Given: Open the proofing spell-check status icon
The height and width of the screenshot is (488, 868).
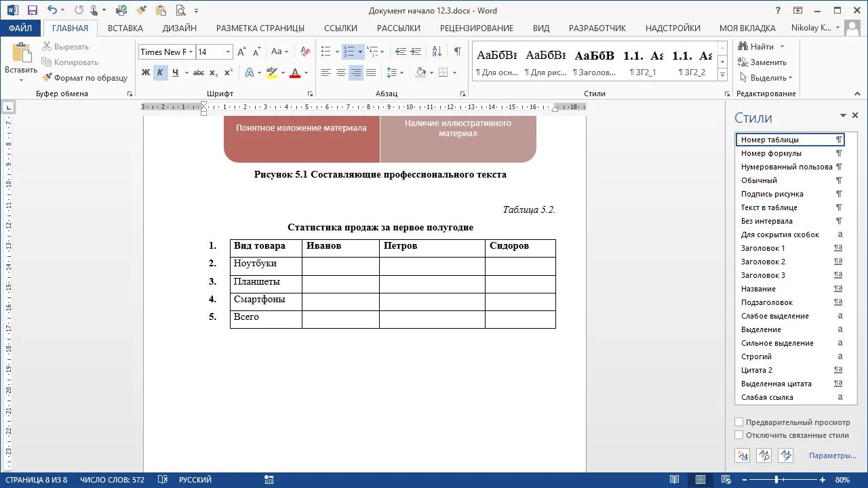Looking at the screenshot, I should click(x=162, y=480).
